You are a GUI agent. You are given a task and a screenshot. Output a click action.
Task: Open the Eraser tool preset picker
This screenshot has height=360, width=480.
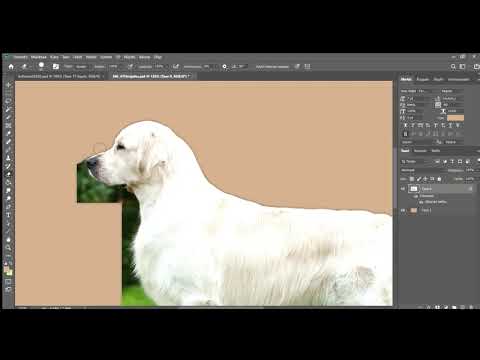click(25, 67)
